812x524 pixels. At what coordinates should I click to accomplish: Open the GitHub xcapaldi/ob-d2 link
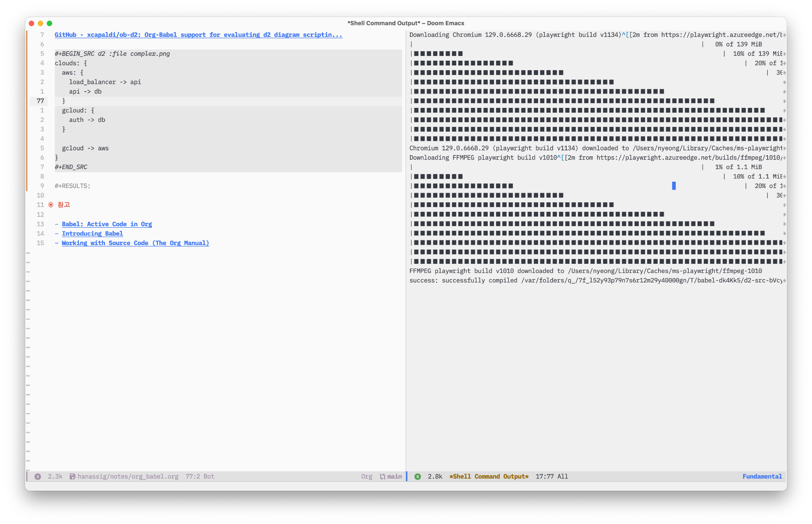click(x=198, y=35)
